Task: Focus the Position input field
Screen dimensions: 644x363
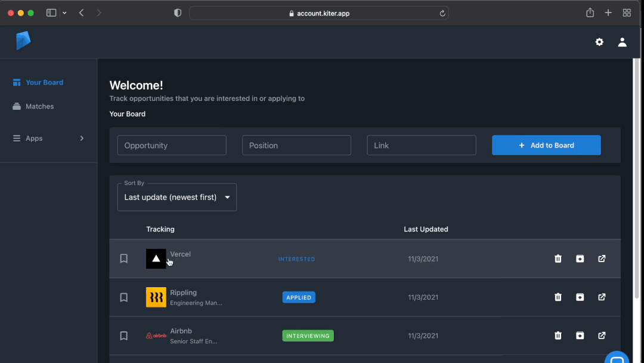Action: click(296, 145)
